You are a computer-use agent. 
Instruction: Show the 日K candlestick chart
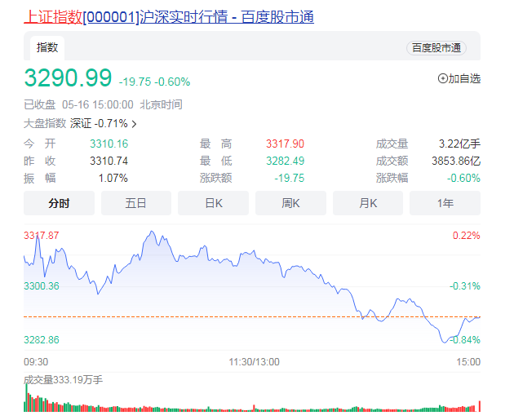coord(214,203)
